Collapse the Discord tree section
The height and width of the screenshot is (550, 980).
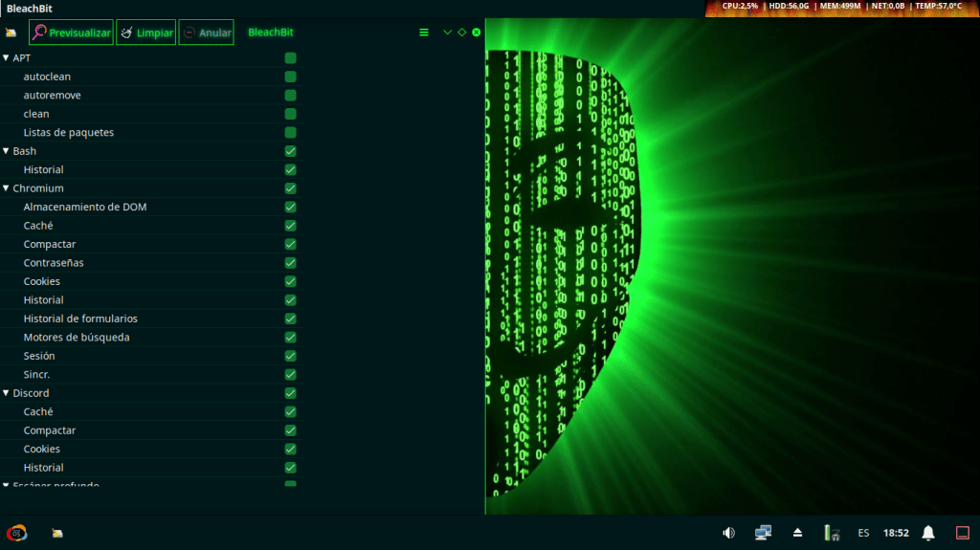point(6,393)
